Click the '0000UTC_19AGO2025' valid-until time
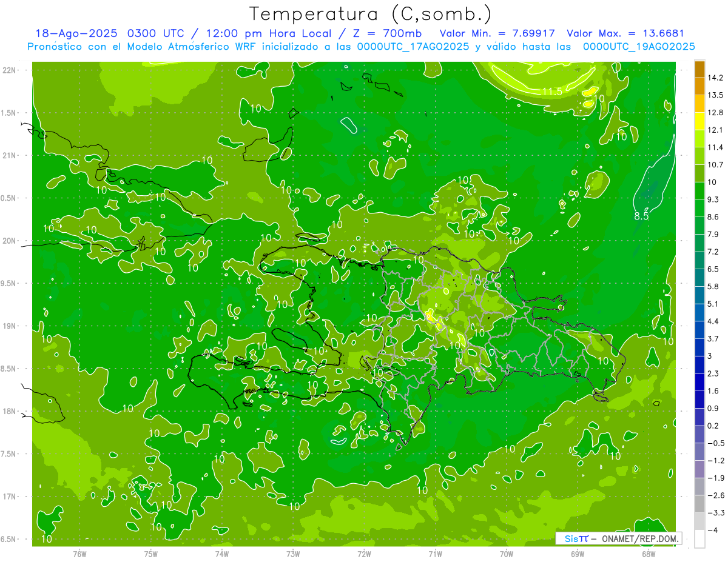 638,47
